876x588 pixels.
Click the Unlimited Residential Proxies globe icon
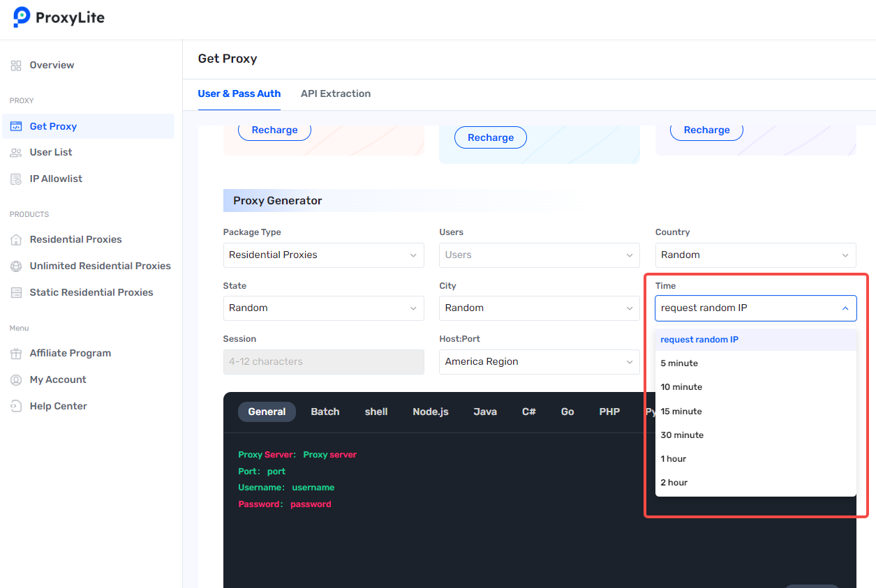click(16, 266)
